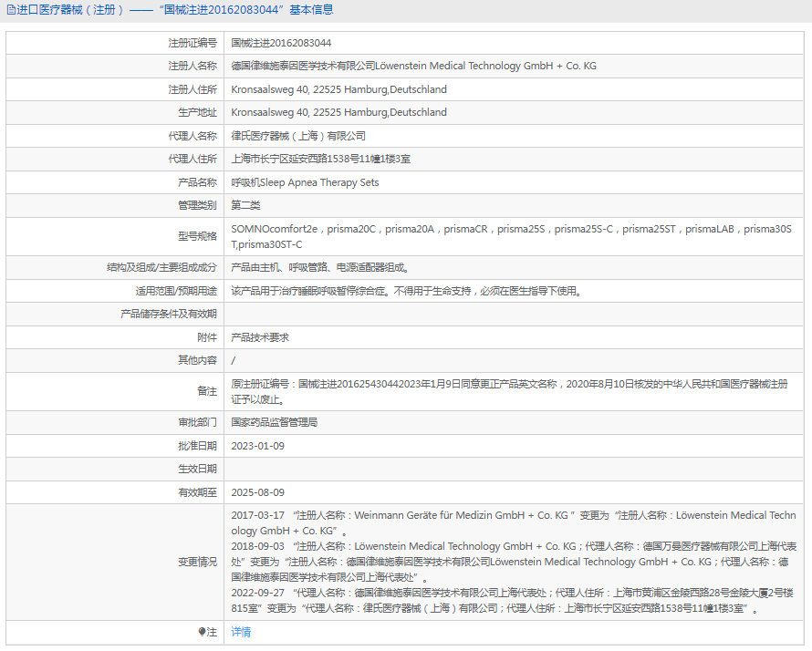Viewport: 812px width, 651px height.
Task: Click agent address 上海市长宁区延安西路1538号 value
Action: (320, 159)
